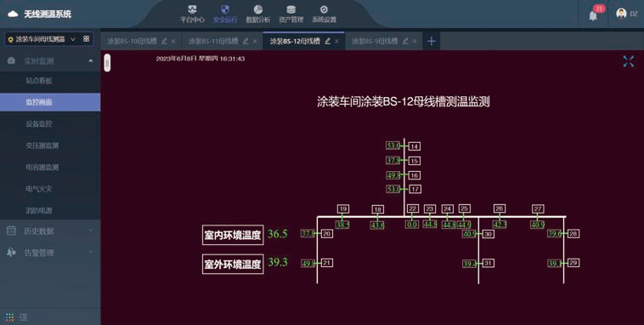644x325 pixels.
Task: Click title 涂装车间涂装BS-12母线槽测温监测
Action: [x=404, y=101]
